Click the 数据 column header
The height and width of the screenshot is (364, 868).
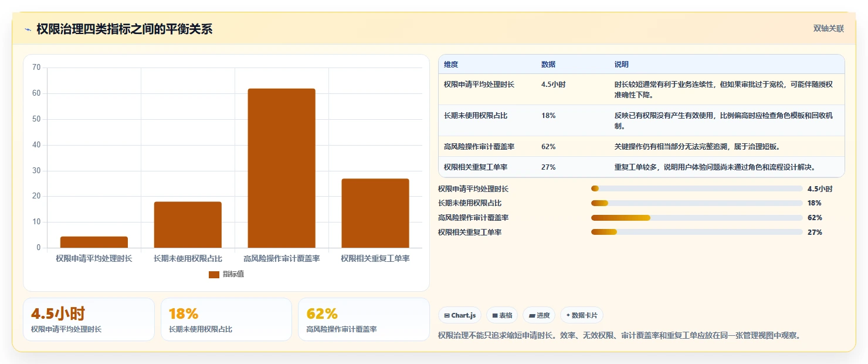click(x=548, y=65)
